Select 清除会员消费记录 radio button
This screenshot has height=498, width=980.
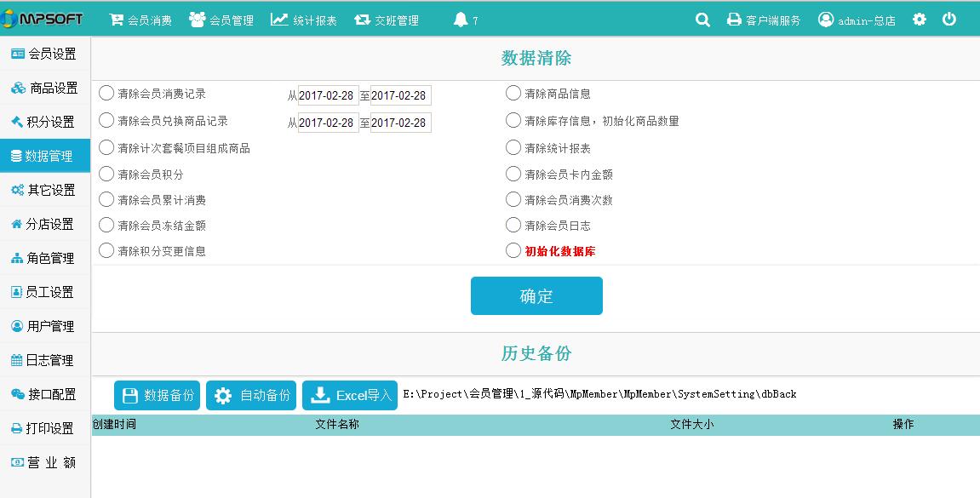tap(106, 93)
